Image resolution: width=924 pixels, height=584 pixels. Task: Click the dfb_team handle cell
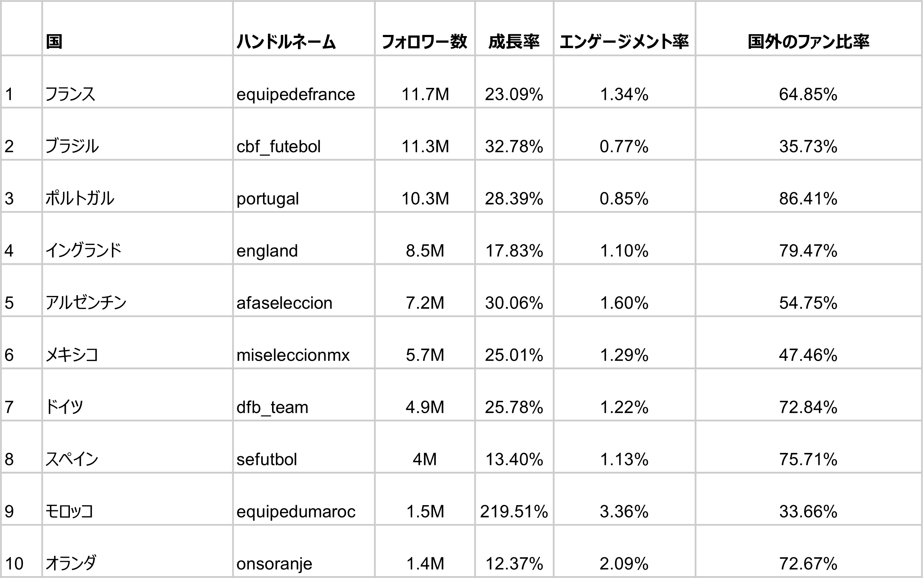[304, 395]
